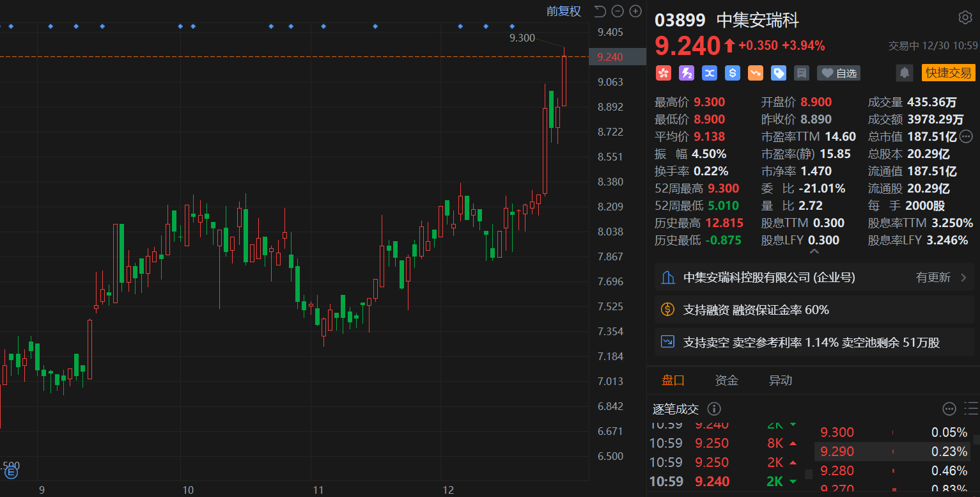
Task: Switch to the 资金 tab
Action: pyautogui.click(x=727, y=381)
